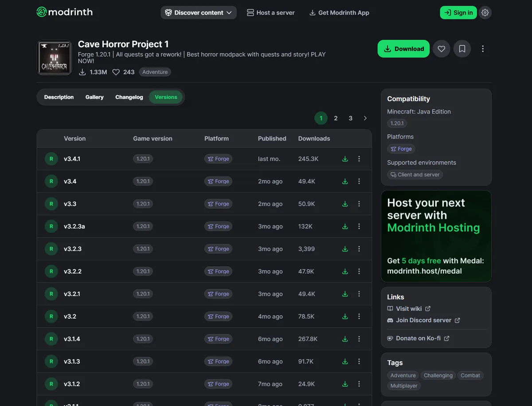The image size is (532, 406).
Task: Select the Versions tab
Action: (x=166, y=97)
